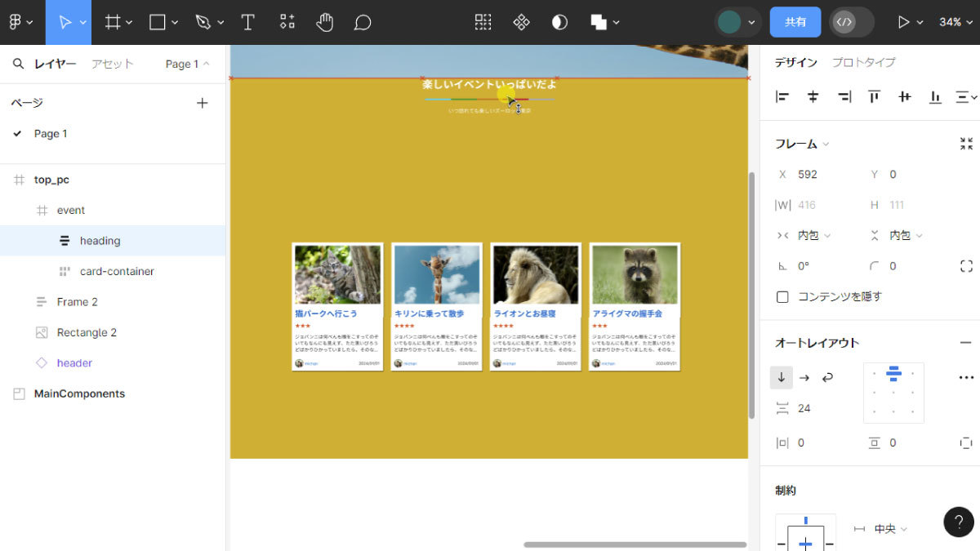This screenshot has height=551, width=980.
Task: Click the Edit Object icon in toolbar
Action: pyautogui.click(x=483, y=22)
